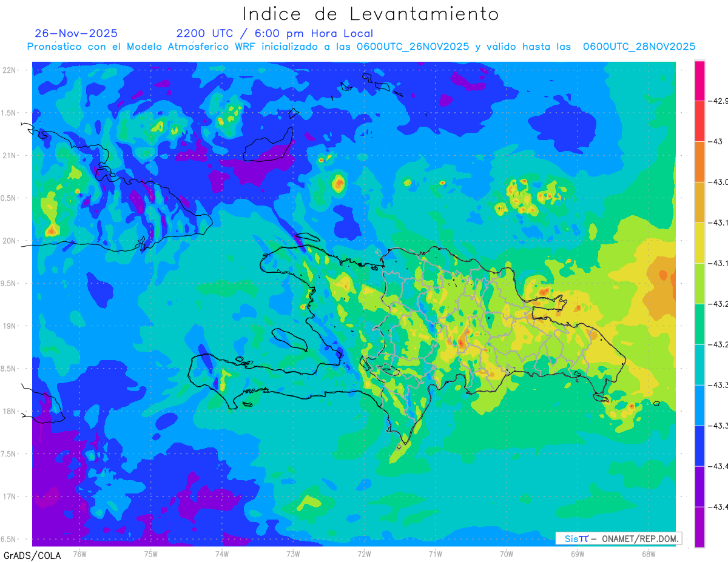
Task: Click the dark blue swatch in the color bar
Action: [699, 446]
